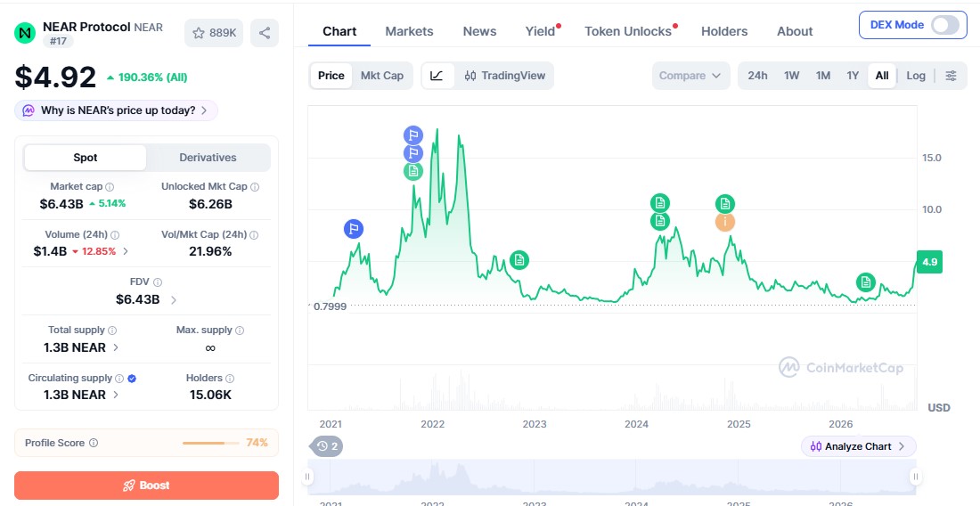Select the 1W time range
The image size is (980, 506).
click(x=792, y=76)
